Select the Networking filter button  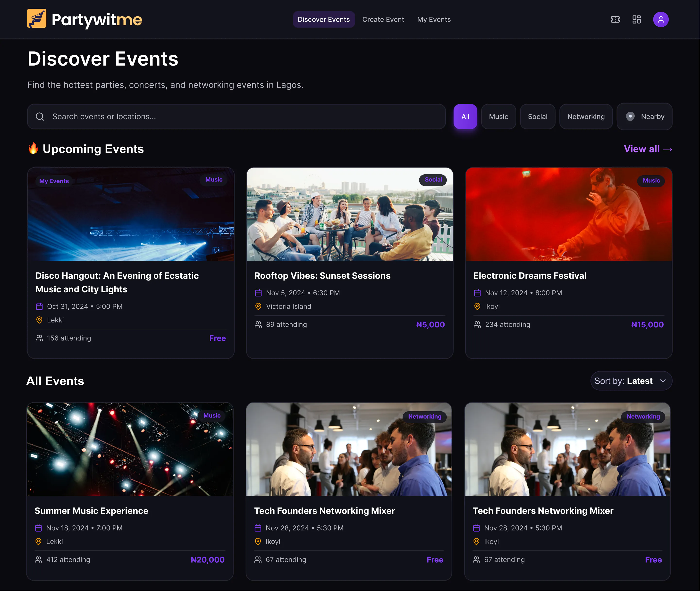click(x=586, y=117)
